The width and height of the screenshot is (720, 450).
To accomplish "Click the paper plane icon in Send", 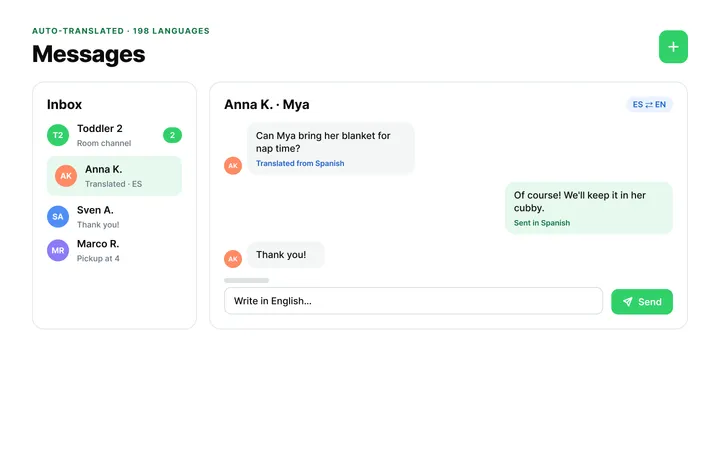I will point(628,302).
